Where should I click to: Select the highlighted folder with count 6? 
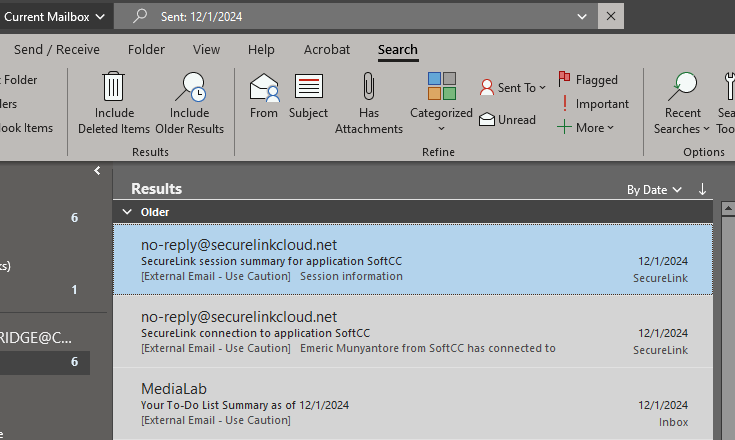point(45,362)
